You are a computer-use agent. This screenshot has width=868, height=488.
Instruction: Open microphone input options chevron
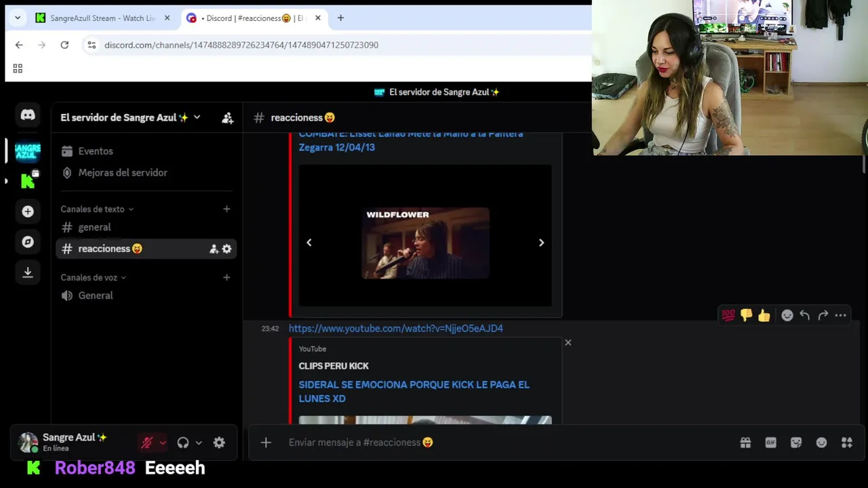click(162, 443)
